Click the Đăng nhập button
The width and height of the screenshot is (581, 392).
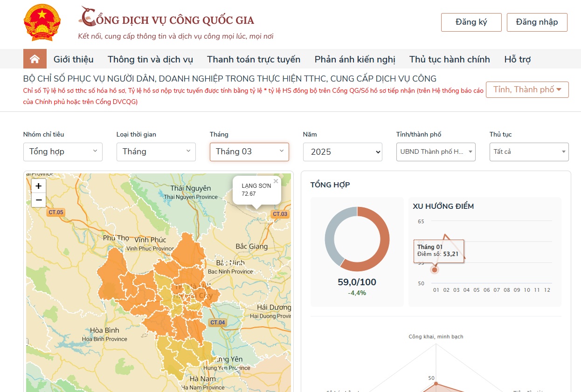(x=537, y=22)
